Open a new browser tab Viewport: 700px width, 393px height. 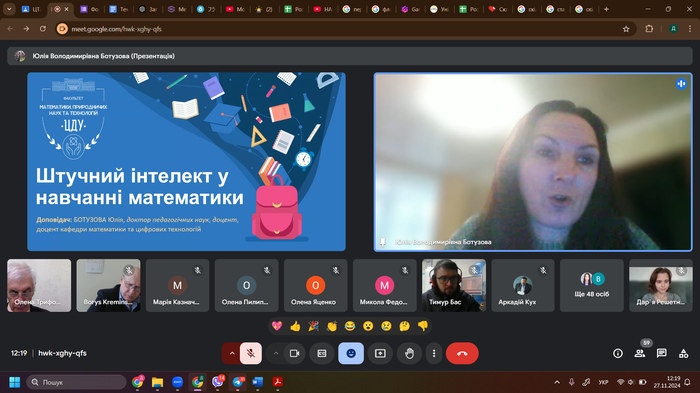click(x=606, y=9)
